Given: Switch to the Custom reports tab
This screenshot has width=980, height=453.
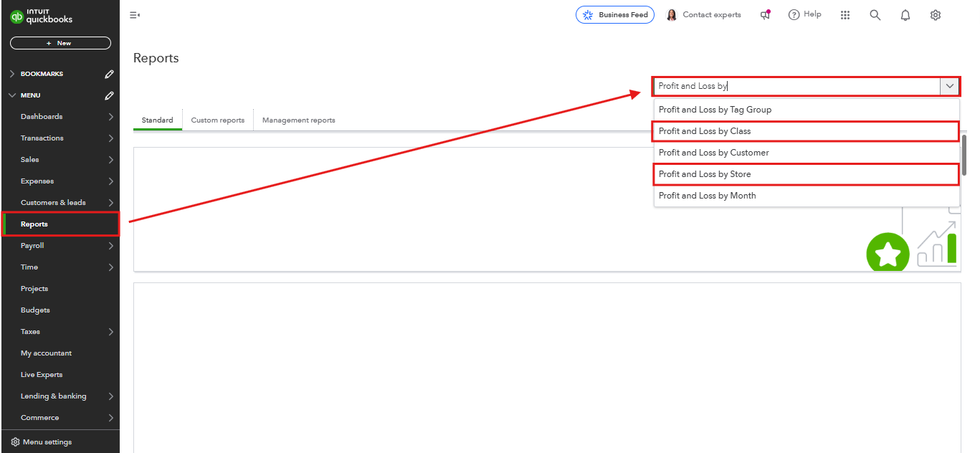Looking at the screenshot, I should (x=218, y=120).
